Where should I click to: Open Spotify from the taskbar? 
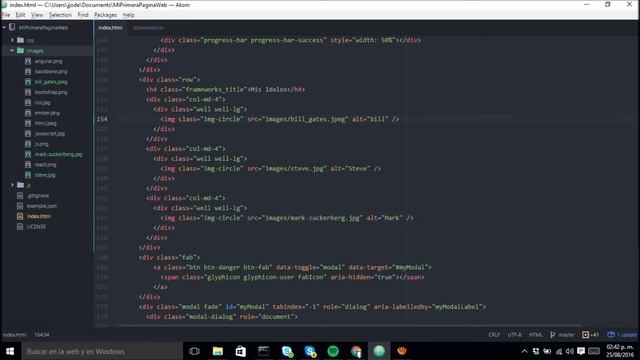[x=333, y=351]
